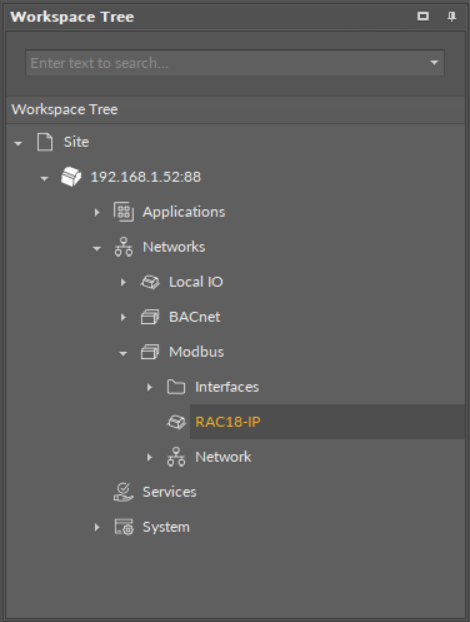Expand the BACnet tree node
Image resolution: width=470 pixels, height=622 pixels.
(x=123, y=317)
